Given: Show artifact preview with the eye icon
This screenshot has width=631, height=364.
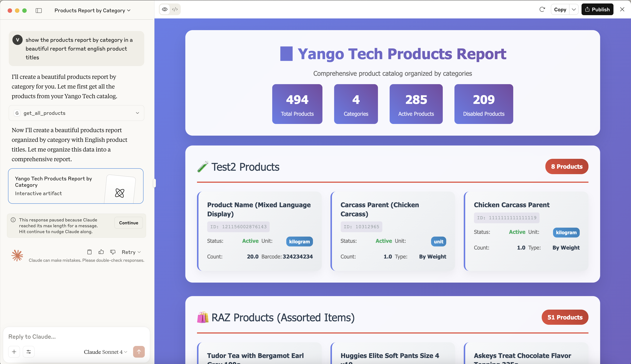Looking at the screenshot, I should (x=165, y=9).
